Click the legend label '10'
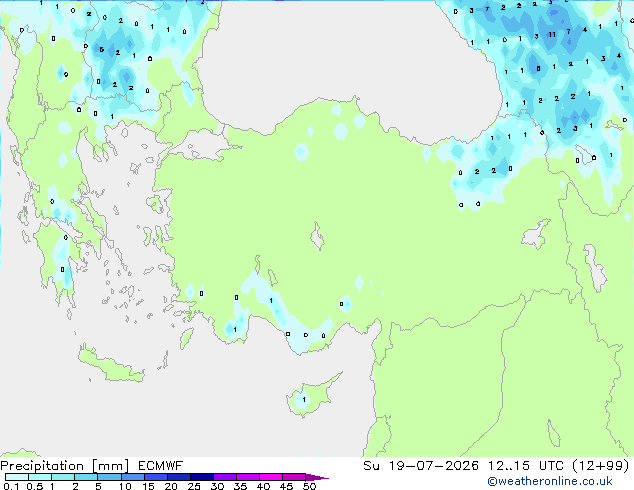634x490 pixels. (x=125, y=486)
